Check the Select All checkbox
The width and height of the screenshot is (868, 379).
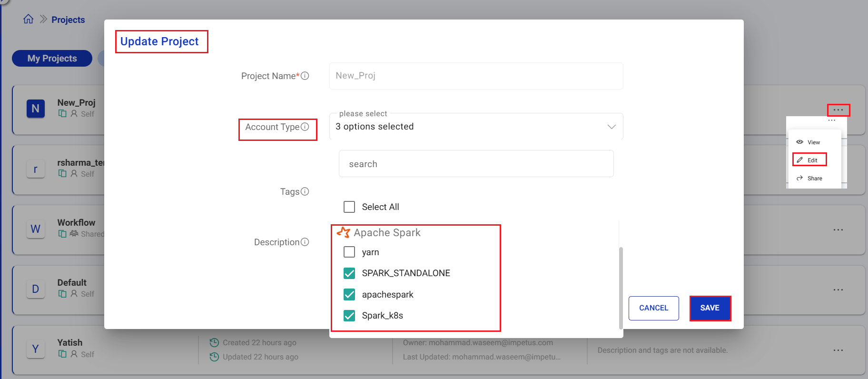[349, 207]
